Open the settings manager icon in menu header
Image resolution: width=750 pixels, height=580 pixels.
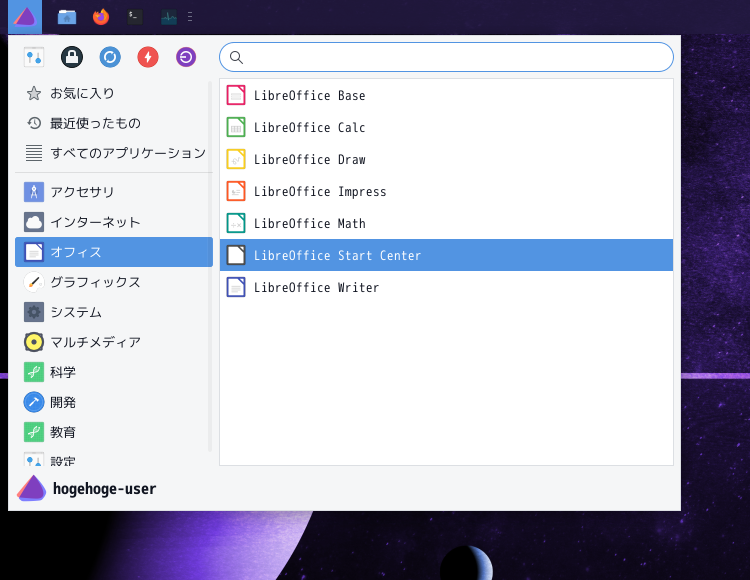(34, 57)
